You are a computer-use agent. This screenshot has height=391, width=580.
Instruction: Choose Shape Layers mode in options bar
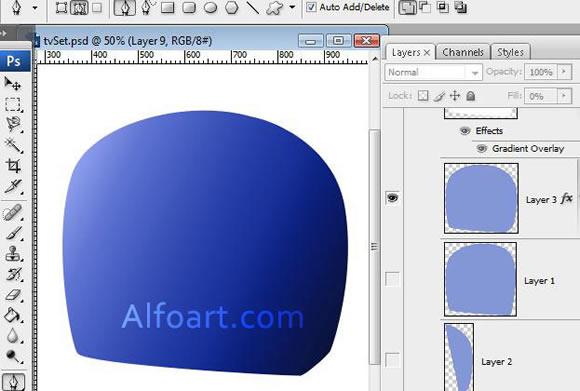point(61,8)
